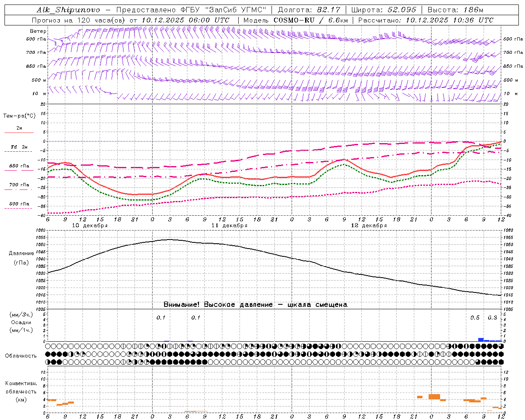Click the '0.3' precipitation amount value
This screenshot has width=525, height=420.
[492, 318]
